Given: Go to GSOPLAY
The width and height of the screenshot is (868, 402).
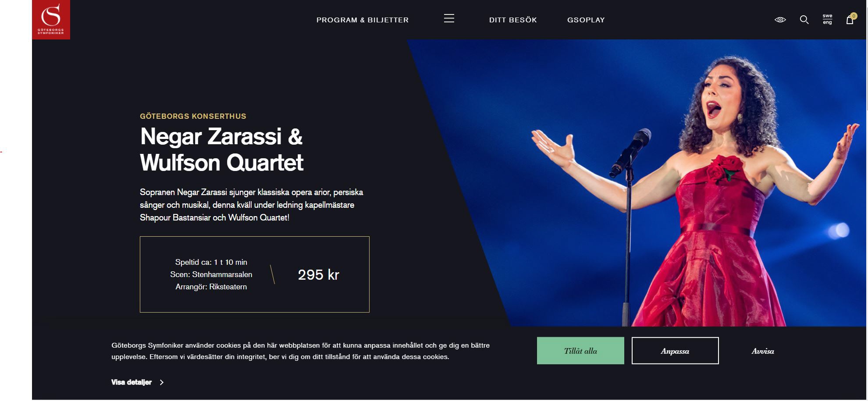Looking at the screenshot, I should coord(586,20).
